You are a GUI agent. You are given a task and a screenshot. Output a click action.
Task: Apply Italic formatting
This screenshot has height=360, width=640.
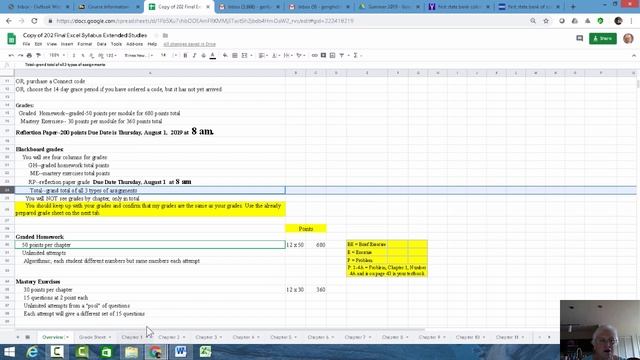coord(194,56)
